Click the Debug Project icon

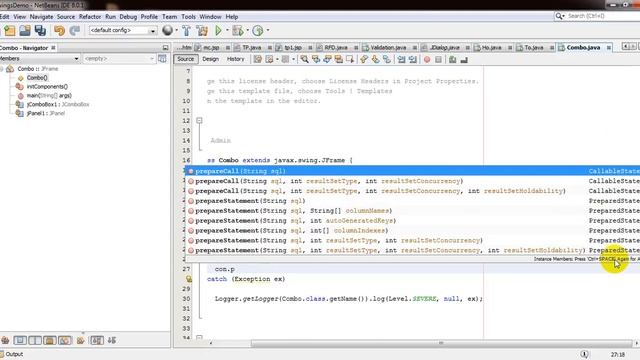238,30
